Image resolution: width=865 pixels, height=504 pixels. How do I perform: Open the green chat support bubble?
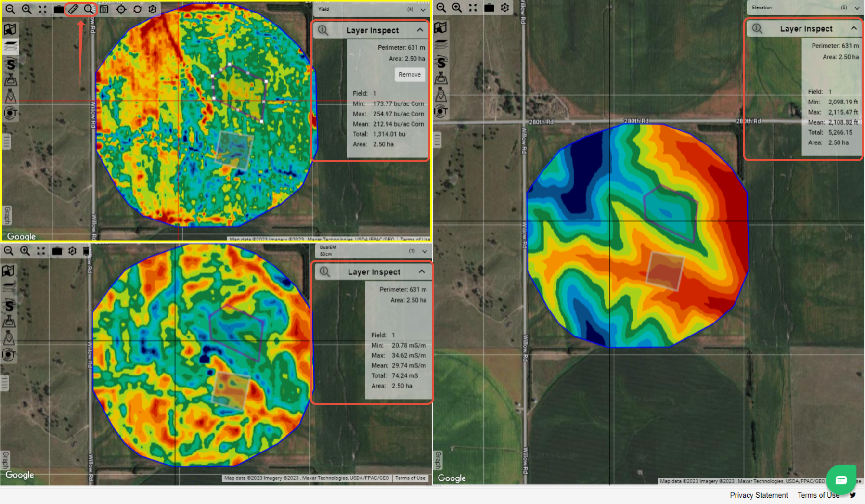pyautogui.click(x=841, y=479)
